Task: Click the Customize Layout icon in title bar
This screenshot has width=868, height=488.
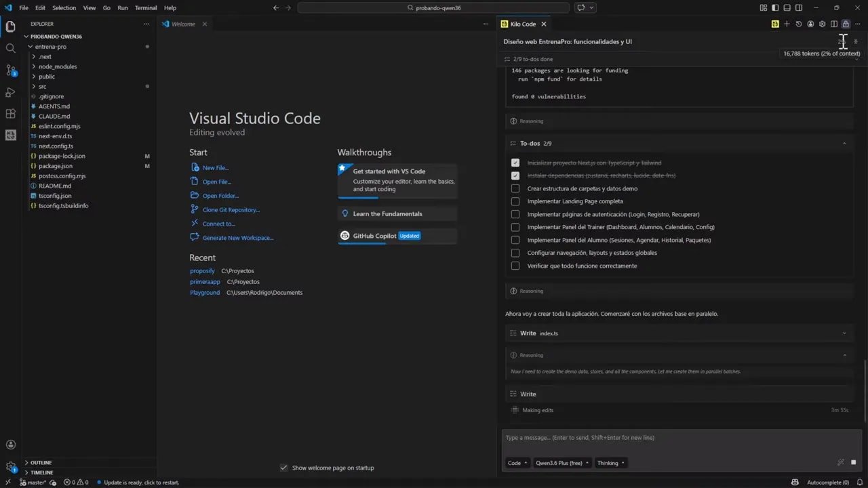Action: [x=764, y=7]
